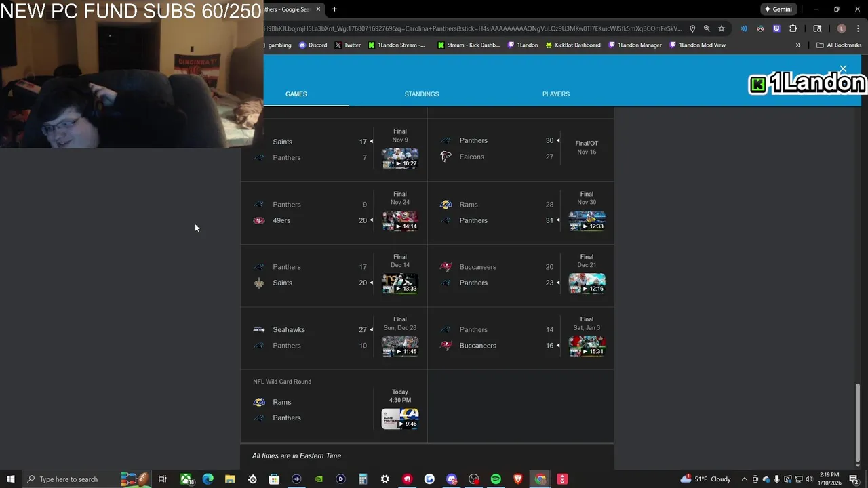Open the 1Landon Manager bookmark
Screen dimensions: 868x488
tap(635, 45)
